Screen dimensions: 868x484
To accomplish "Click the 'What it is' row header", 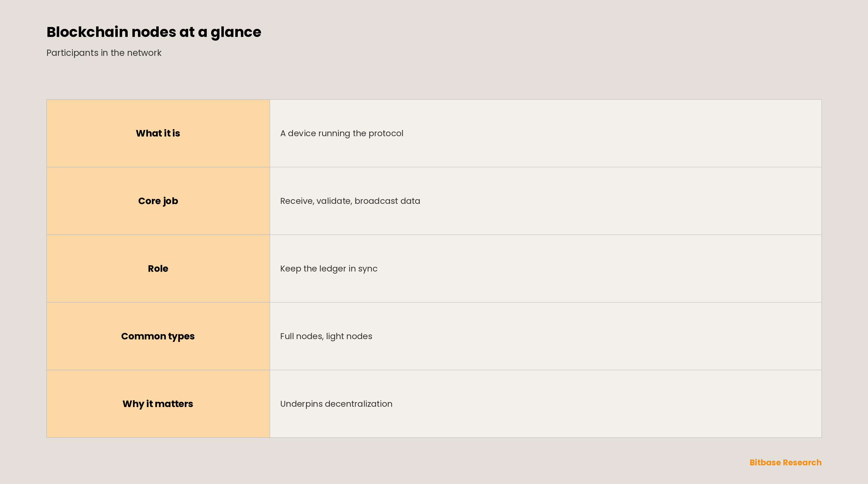I will click(158, 133).
